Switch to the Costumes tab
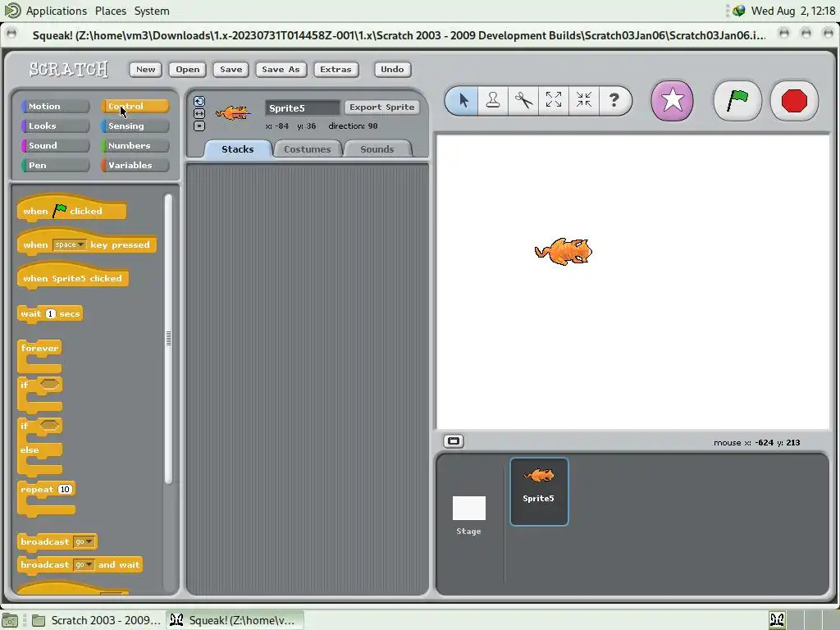This screenshot has height=630, width=840. click(308, 149)
